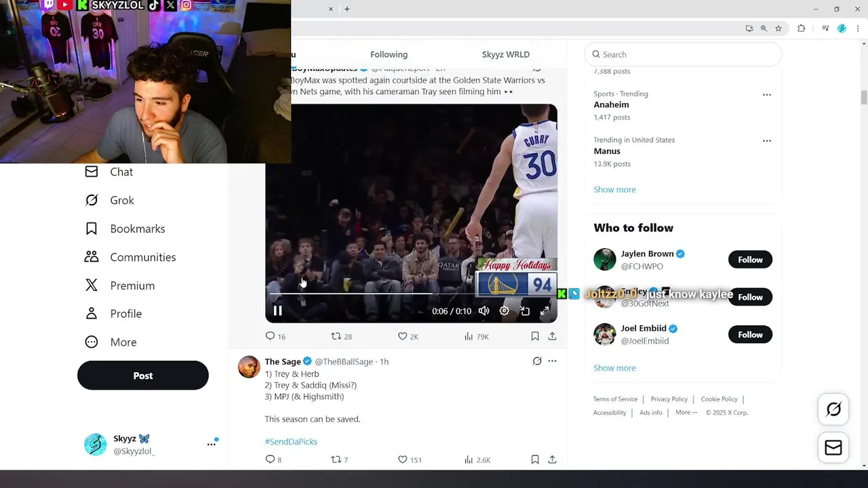Bookmark The Sage tweet
Viewport: 868px width, 488px height.
click(x=535, y=460)
